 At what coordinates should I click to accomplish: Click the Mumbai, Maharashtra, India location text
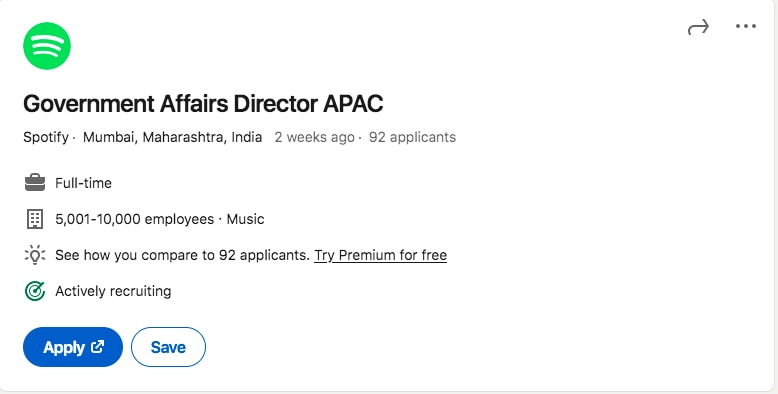pos(172,137)
